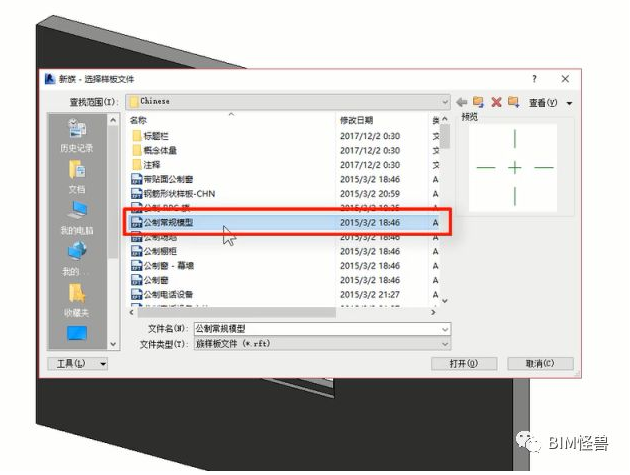Click the red delete X icon
630x475 pixels.
coord(495,102)
